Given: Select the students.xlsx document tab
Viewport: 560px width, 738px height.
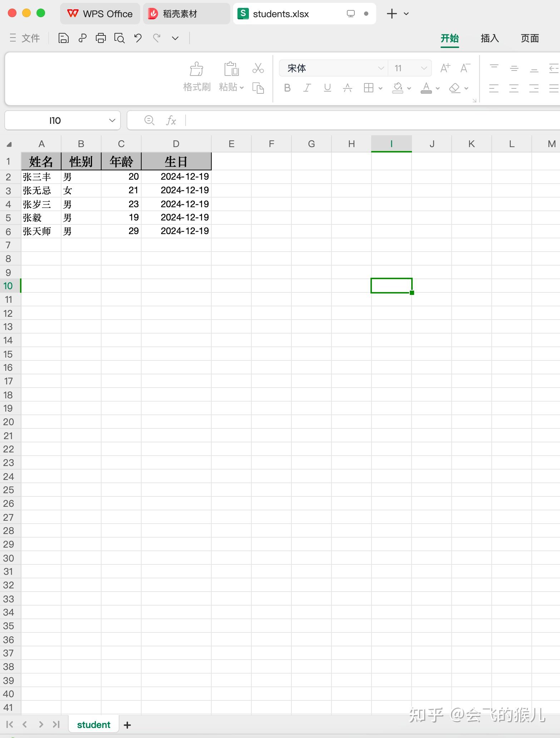Looking at the screenshot, I should point(304,14).
